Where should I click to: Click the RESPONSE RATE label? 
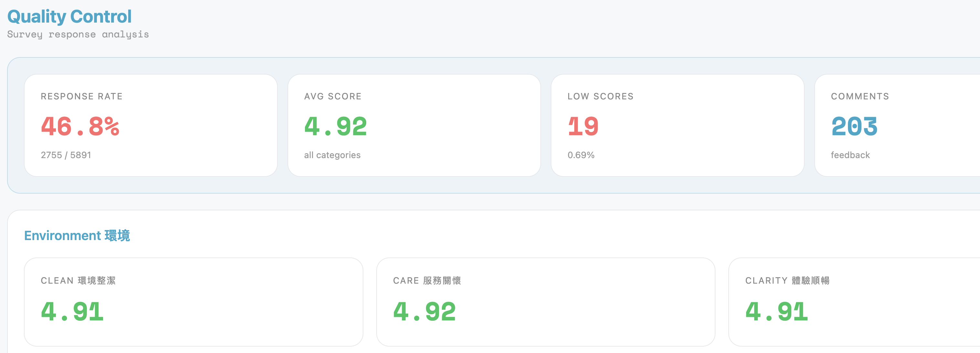pyautogui.click(x=81, y=96)
